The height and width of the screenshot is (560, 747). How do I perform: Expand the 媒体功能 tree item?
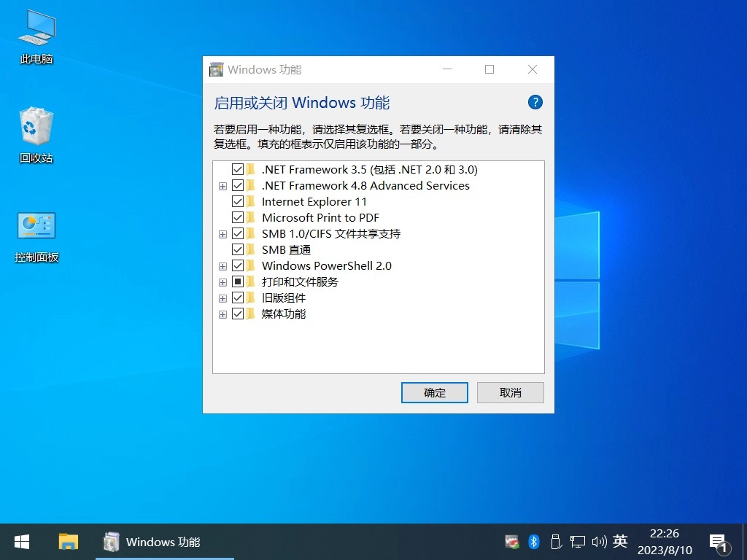223,314
